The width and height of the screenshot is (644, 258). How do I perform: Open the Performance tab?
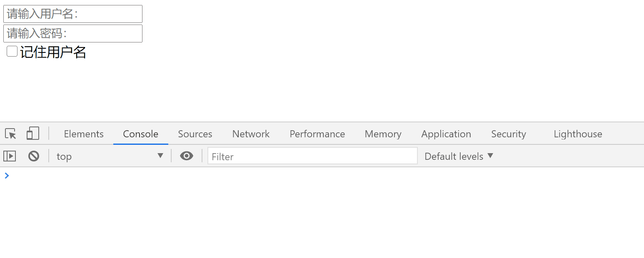(317, 134)
